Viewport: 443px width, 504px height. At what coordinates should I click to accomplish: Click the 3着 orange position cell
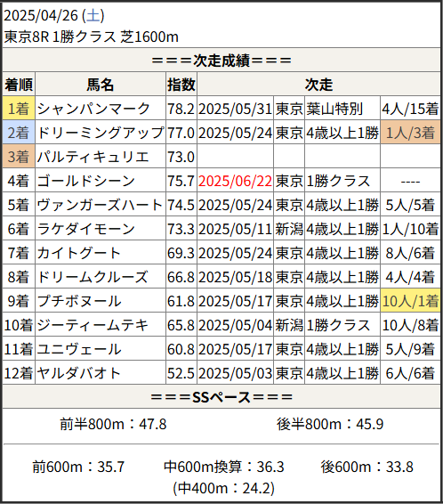click(x=19, y=157)
